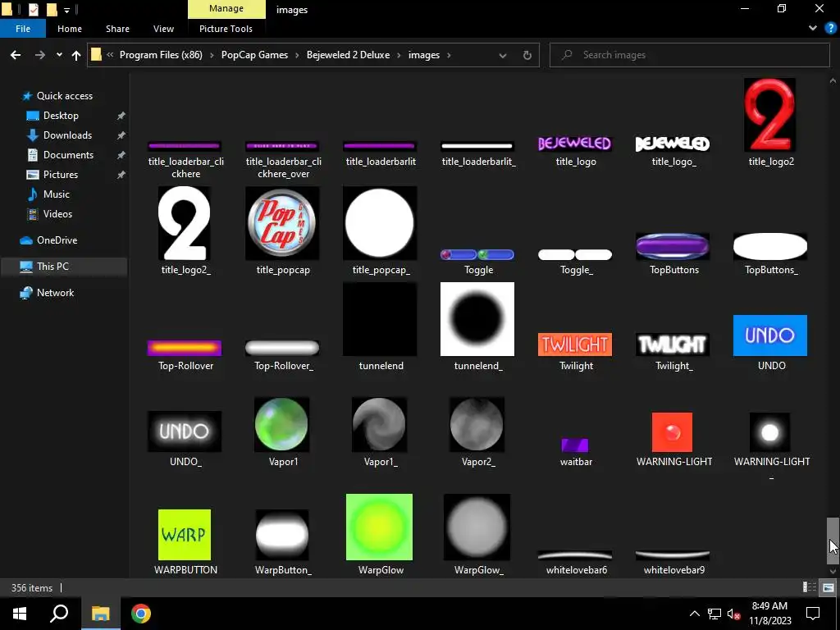The image size is (840, 630).
Task: Select the title_loaderbarlit_ white bar image
Action: point(477,146)
